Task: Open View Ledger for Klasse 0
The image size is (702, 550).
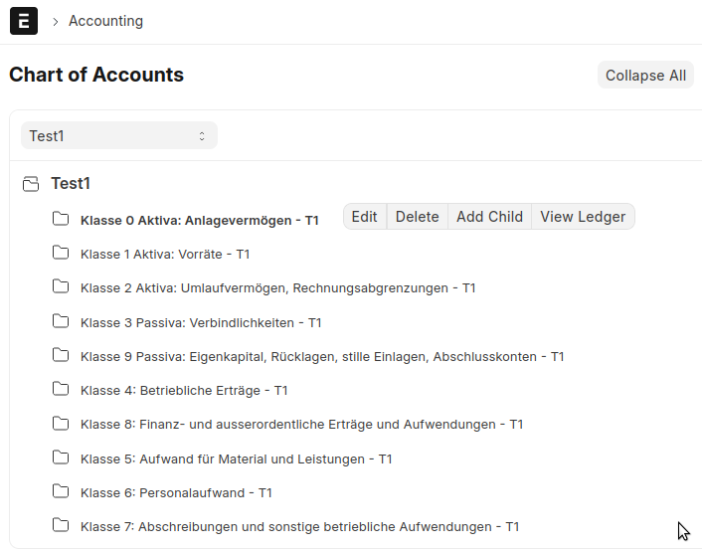Action: click(582, 217)
